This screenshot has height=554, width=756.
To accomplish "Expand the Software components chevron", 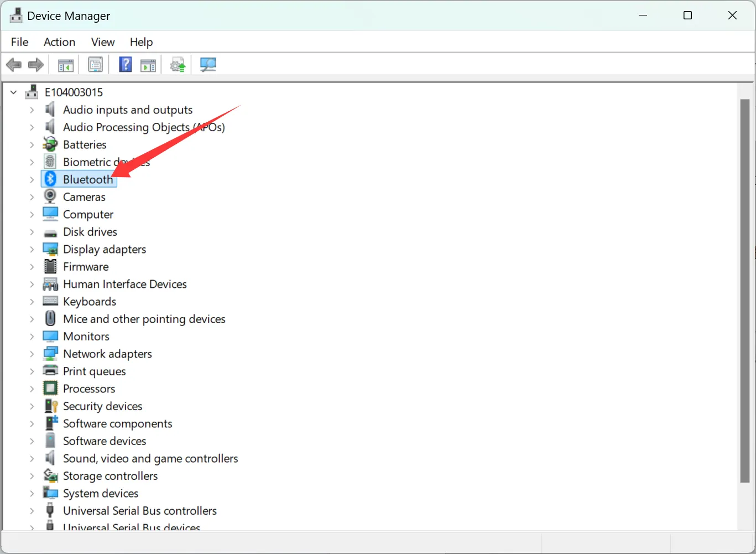I will pos(32,423).
